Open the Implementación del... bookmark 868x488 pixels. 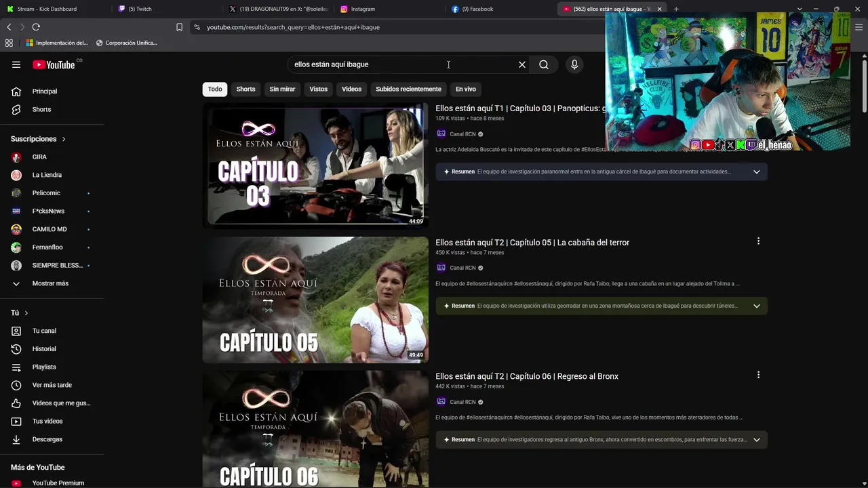57,43
